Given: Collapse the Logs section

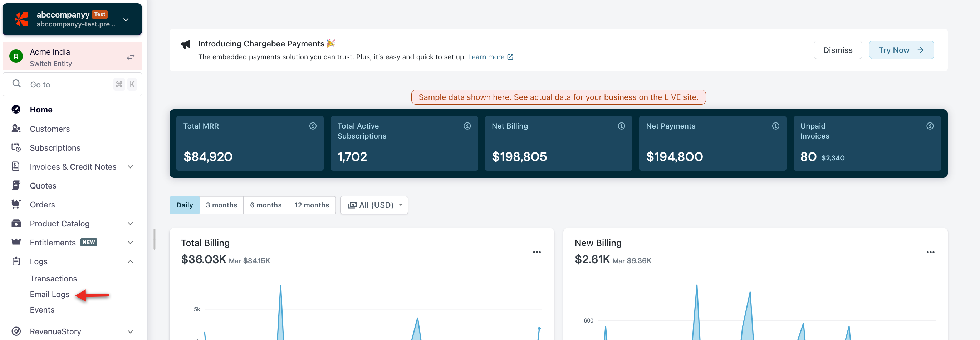Looking at the screenshot, I should click(x=130, y=261).
